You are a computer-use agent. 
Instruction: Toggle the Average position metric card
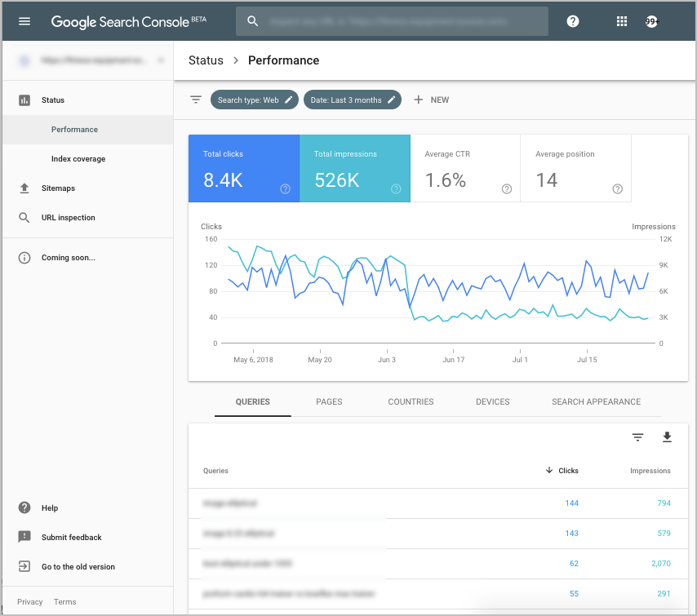(x=575, y=168)
